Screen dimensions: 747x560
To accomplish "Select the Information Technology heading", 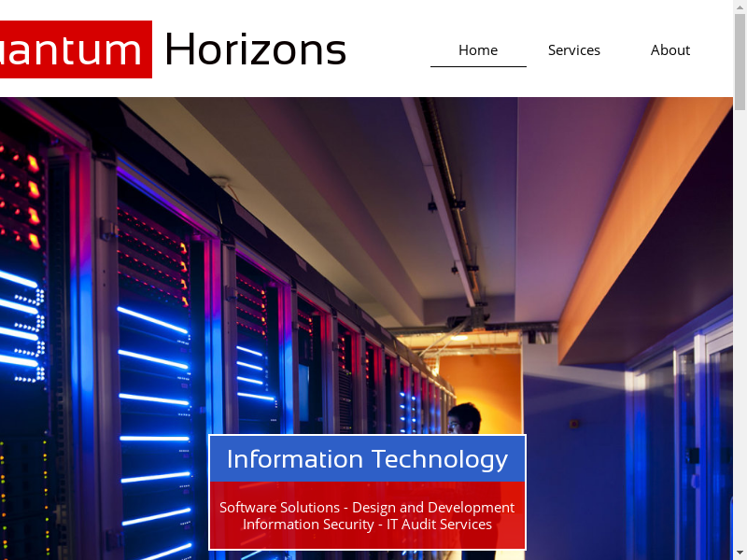I will 367,459.
